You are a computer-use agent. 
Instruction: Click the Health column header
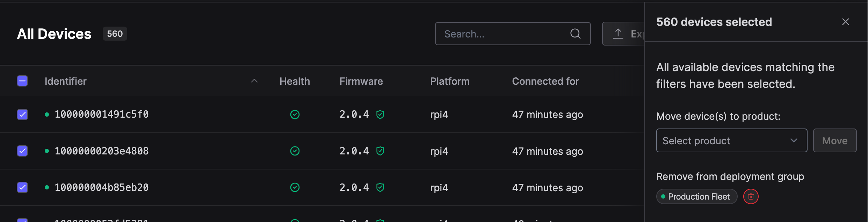click(x=295, y=81)
